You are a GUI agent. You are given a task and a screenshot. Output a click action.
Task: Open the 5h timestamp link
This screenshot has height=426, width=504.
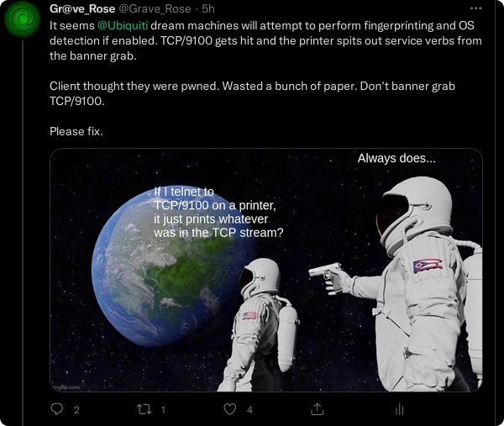click(x=208, y=8)
